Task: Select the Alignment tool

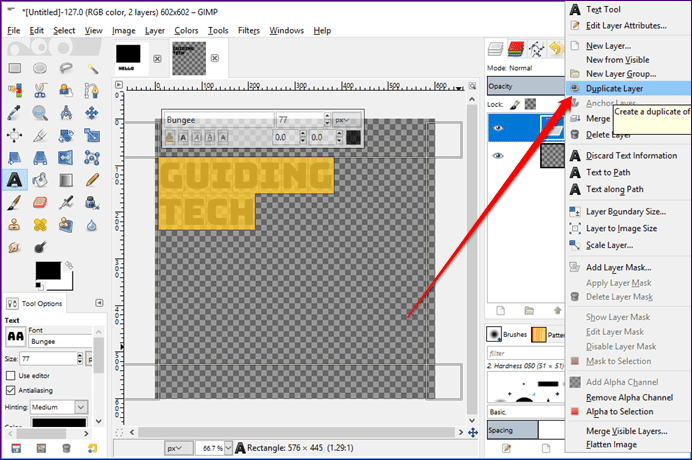Action: (x=15, y=136)
